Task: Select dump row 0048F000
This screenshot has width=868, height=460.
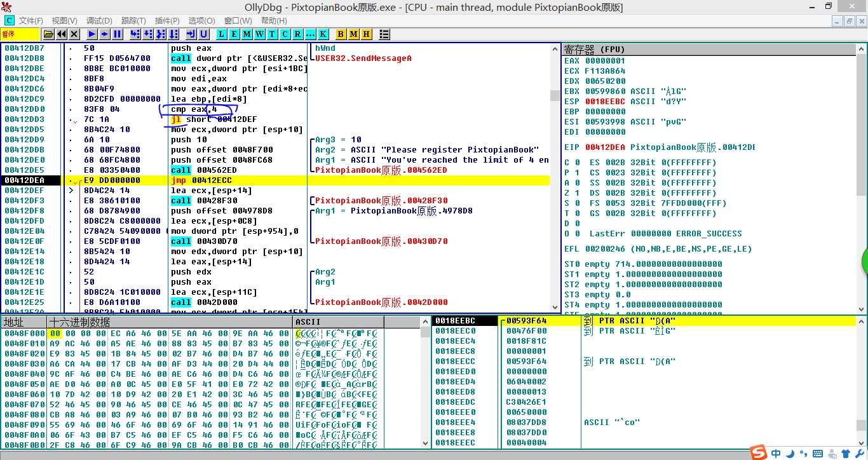Action: pos(210,333)
